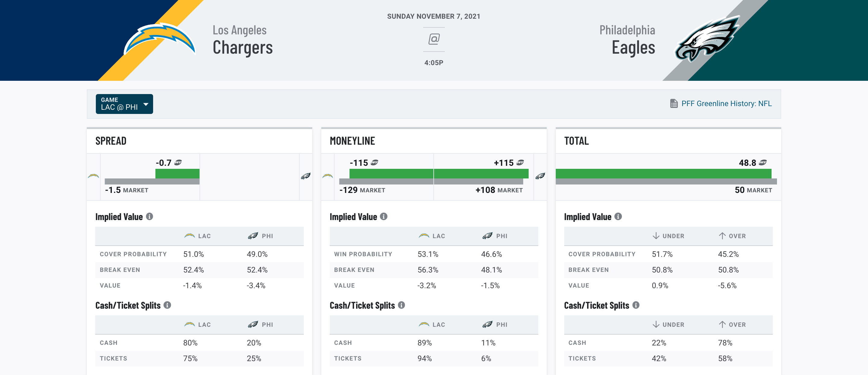This screenshot has width=868, height=375.
Task: Click Eagles icon right of Moneyline bar
Action: pos(540,176)
